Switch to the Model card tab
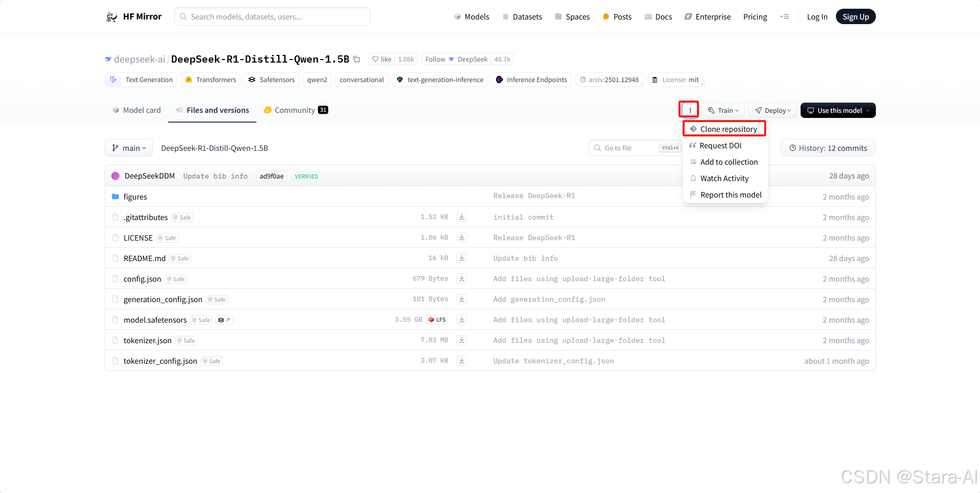This screenshot has width=980, height=493. (x=136, y=110)
